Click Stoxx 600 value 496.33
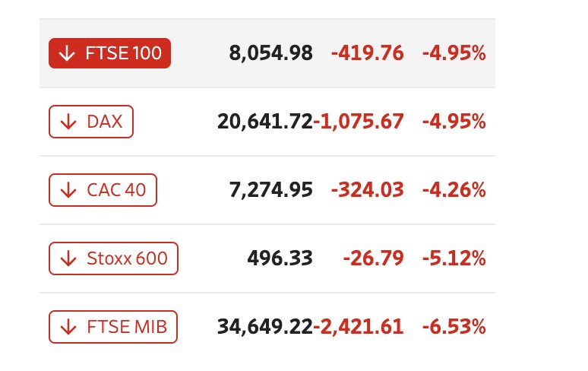Viewport: 588px width, 371px height. (x=280, y=258)
